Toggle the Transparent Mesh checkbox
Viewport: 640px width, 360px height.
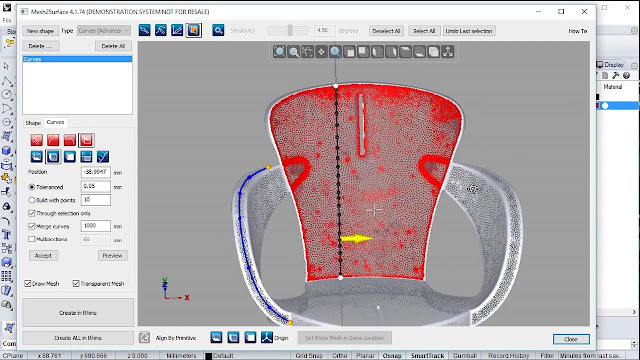[x=76, y=283]
